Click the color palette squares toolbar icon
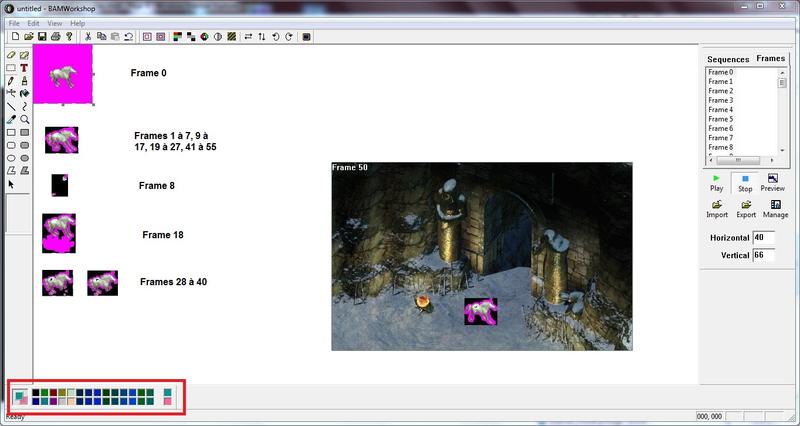The height and width of the screenshot is (426, 800). [178, 37]
